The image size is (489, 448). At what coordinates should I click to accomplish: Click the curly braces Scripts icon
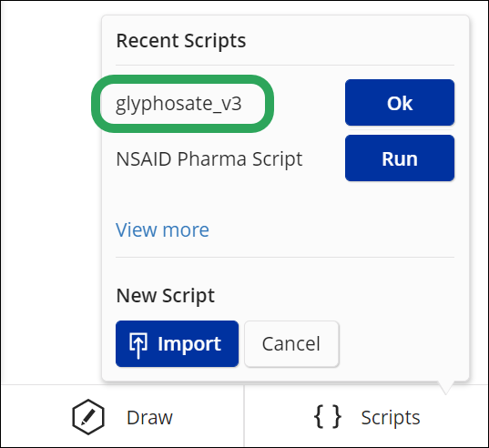pos(328,417)
